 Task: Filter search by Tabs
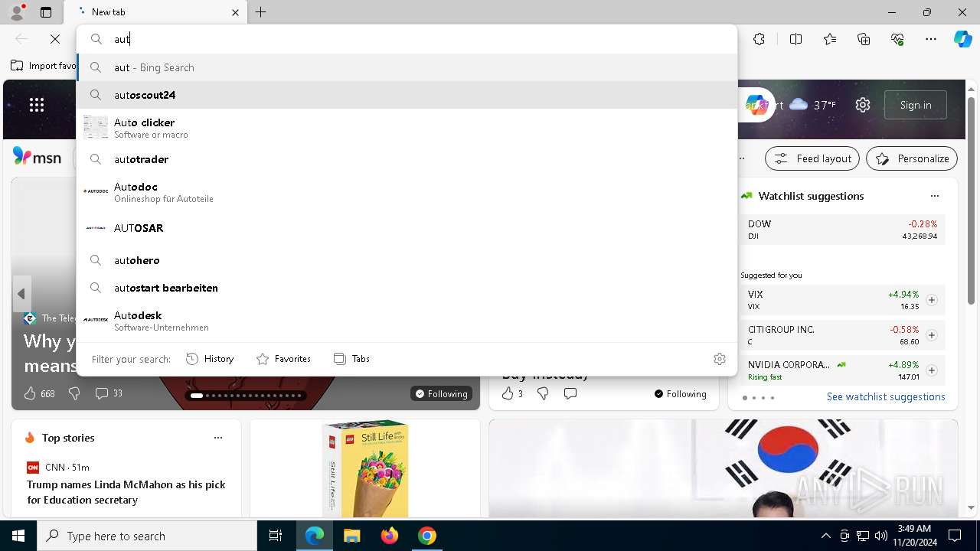pyautogui.click(x=351, y=358)
